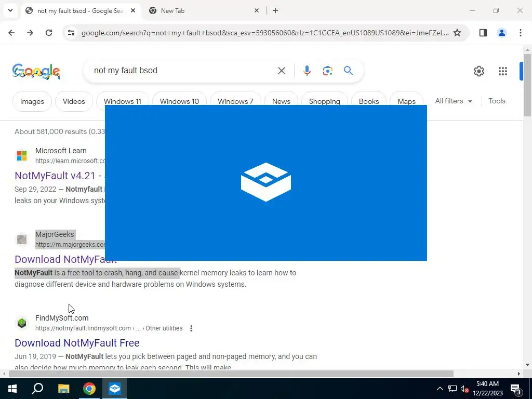Select Windows Sandbox taskbar icon

[115, 389]
